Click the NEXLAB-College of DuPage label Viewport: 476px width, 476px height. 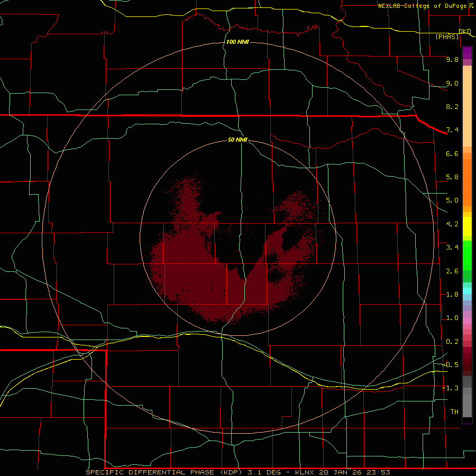coord(422,6)
